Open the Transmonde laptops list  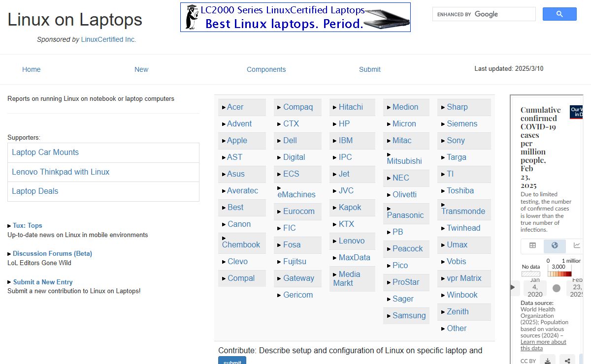click(463, 212)
